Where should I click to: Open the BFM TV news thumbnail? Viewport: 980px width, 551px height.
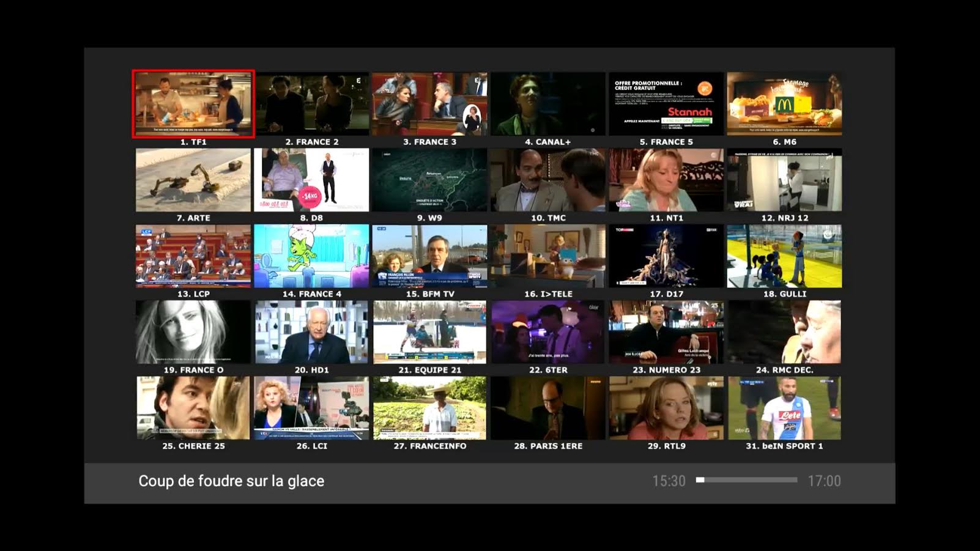click(429, 256)
